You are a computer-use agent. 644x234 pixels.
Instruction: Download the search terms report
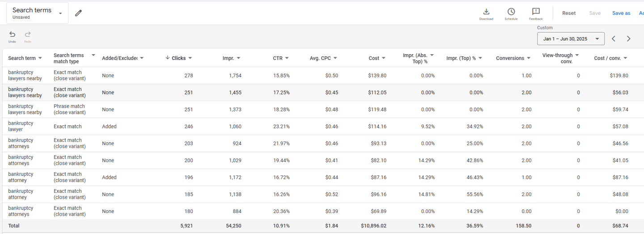pos(486,13)
